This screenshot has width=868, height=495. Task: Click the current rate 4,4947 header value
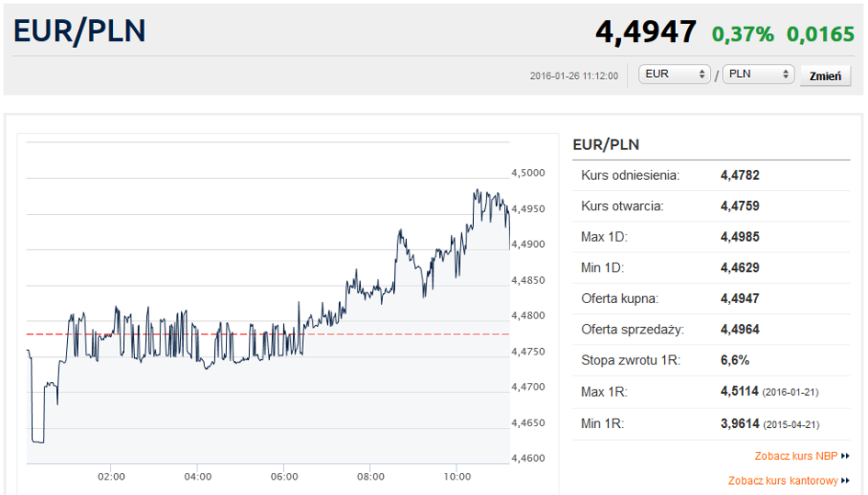(x=646, y=31)
